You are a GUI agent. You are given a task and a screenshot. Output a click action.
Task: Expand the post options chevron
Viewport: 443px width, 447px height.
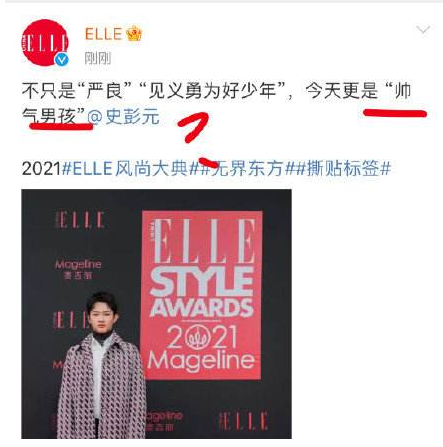[x=423, y=30]
